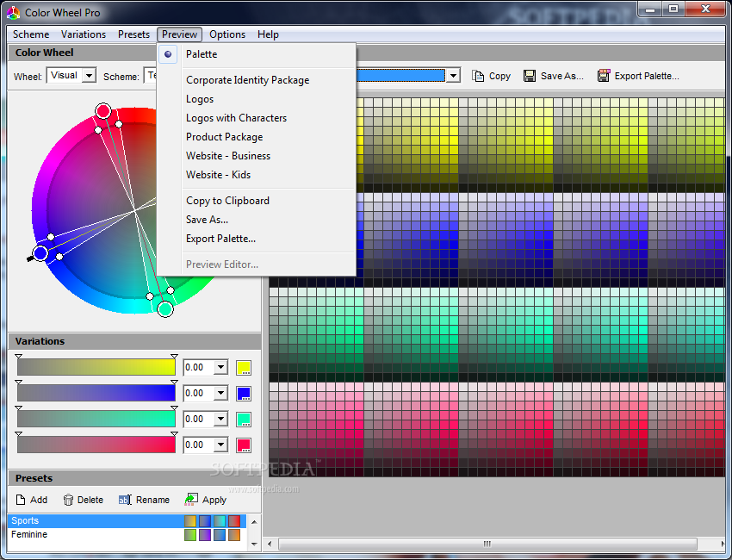Click the Delete preset button label
732x560 pixels.
tap(90, 500)
